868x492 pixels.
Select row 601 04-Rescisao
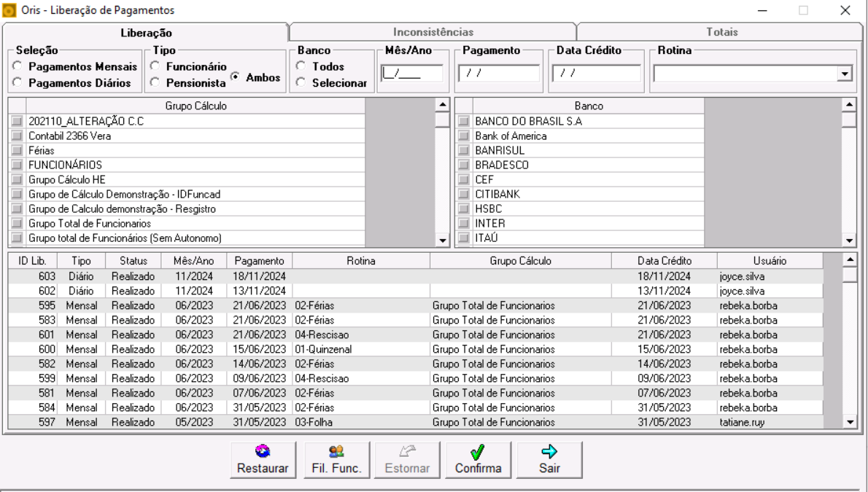pyautogui.click(x=416, y=335)
